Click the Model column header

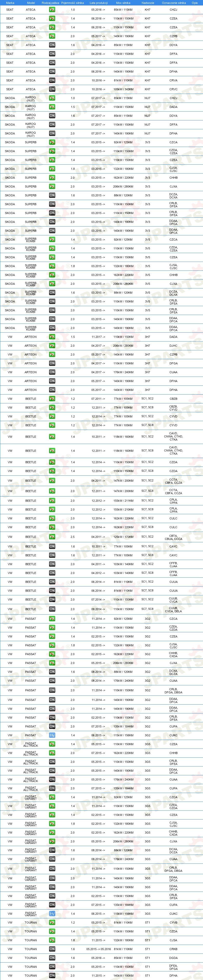point(31,3)
